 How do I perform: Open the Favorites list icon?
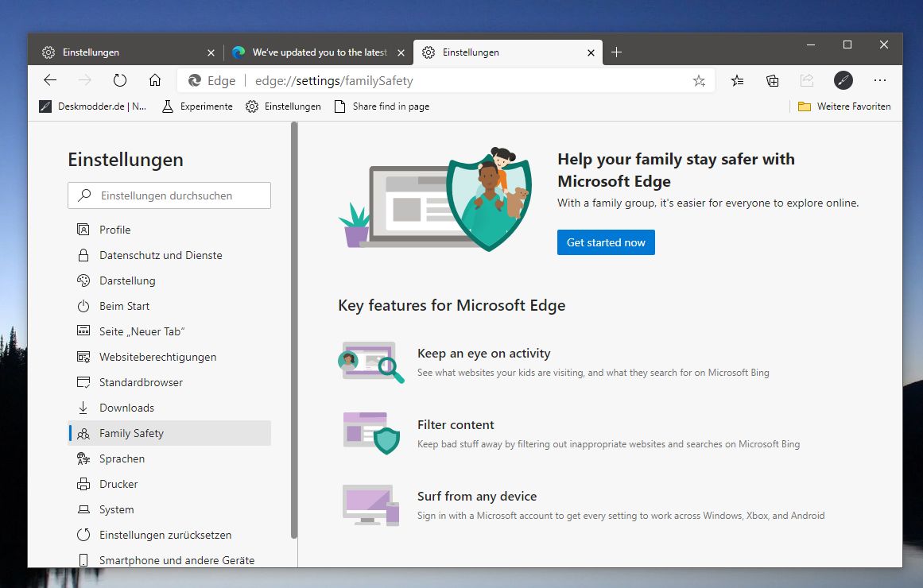[x=737, y=80]
